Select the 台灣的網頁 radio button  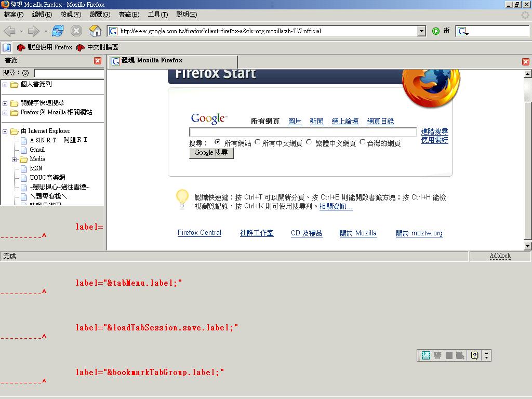coord(362,142)
